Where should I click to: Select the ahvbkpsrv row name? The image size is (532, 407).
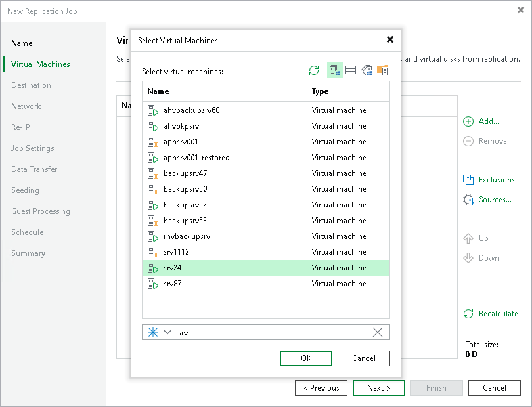tap(181, 126)
